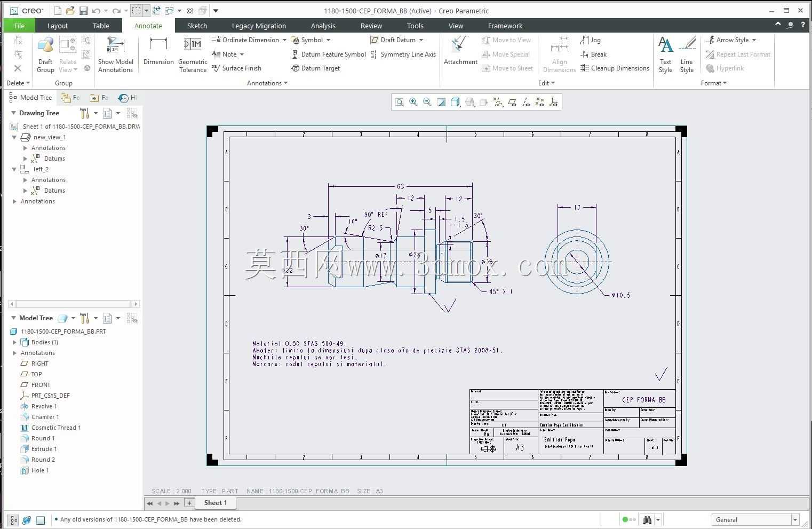The width and height of the screenshot is (812, 529).
Task: Add a Datum Feature Symbol
Action: click(329, 54)
